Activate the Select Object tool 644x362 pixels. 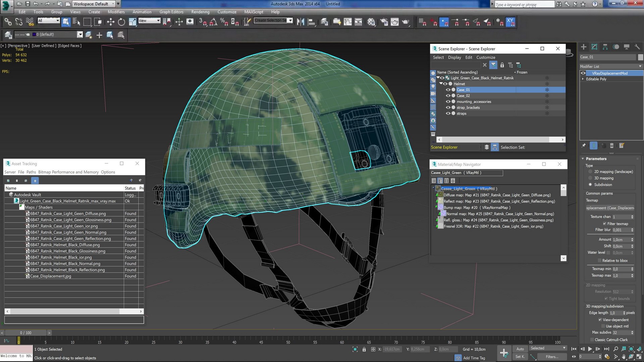pyautogui.click(x=66, y=22)
